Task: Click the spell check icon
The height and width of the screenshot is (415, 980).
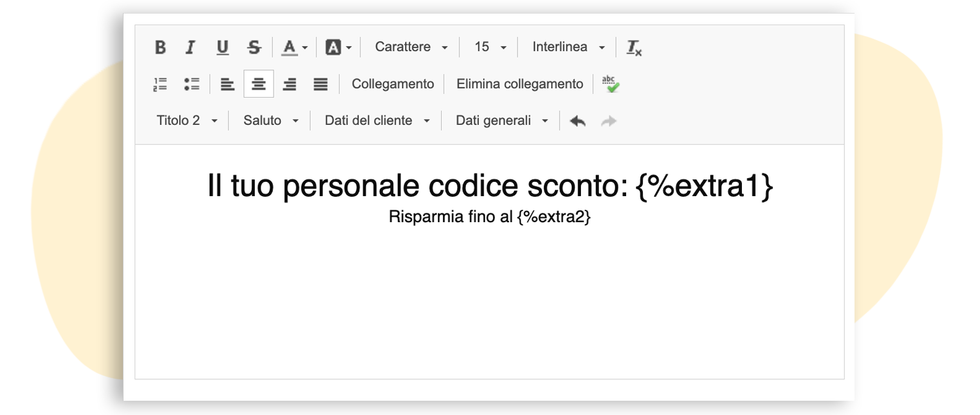Action: point(610,84)
